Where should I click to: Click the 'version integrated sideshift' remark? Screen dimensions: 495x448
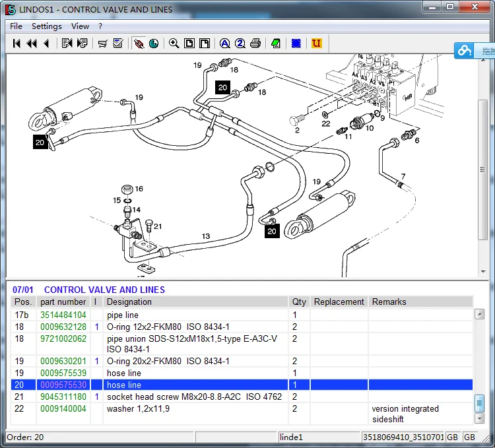405,414
